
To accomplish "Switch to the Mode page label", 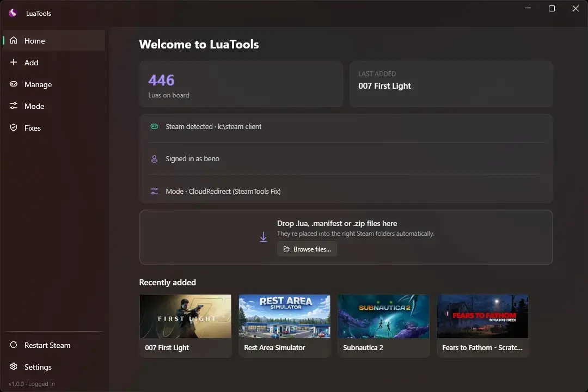I will point(34,106).
